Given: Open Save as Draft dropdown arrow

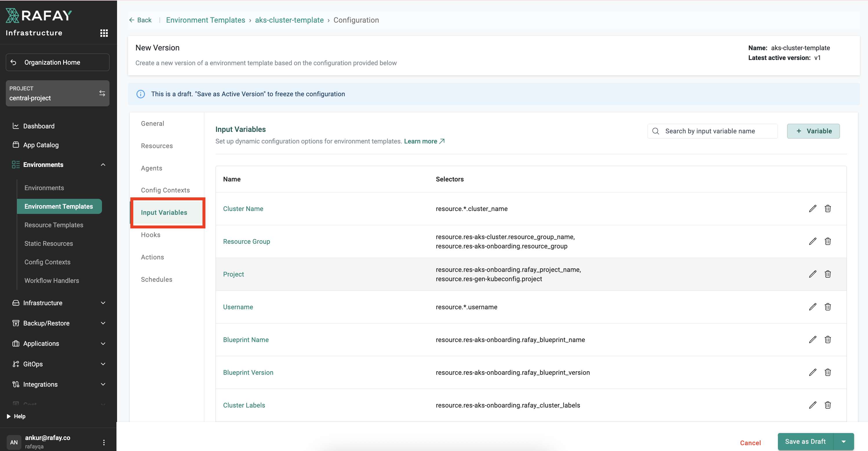Looking at the screenshot, I should (x=843, y=441).
